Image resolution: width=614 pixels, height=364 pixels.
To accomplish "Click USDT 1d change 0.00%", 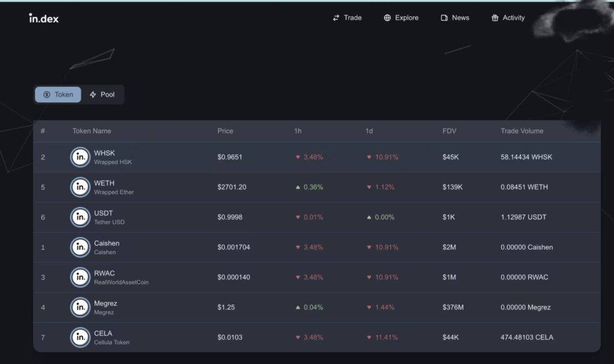I will [381, 217].
